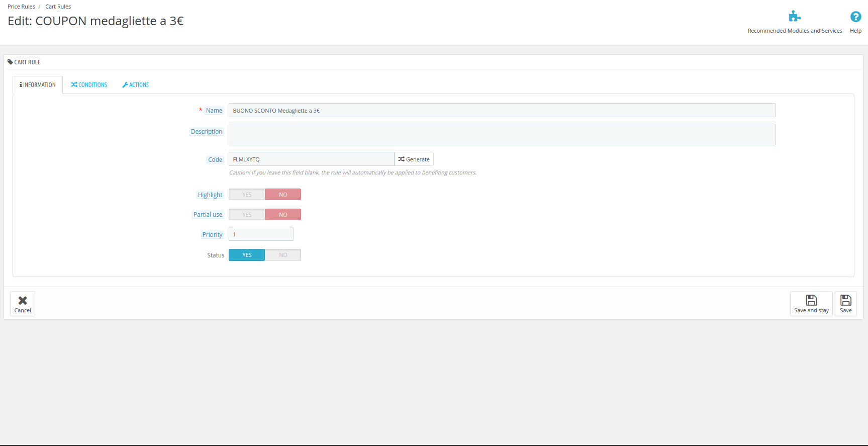
Task: Select YES on the Status switch
Action: 247,255
